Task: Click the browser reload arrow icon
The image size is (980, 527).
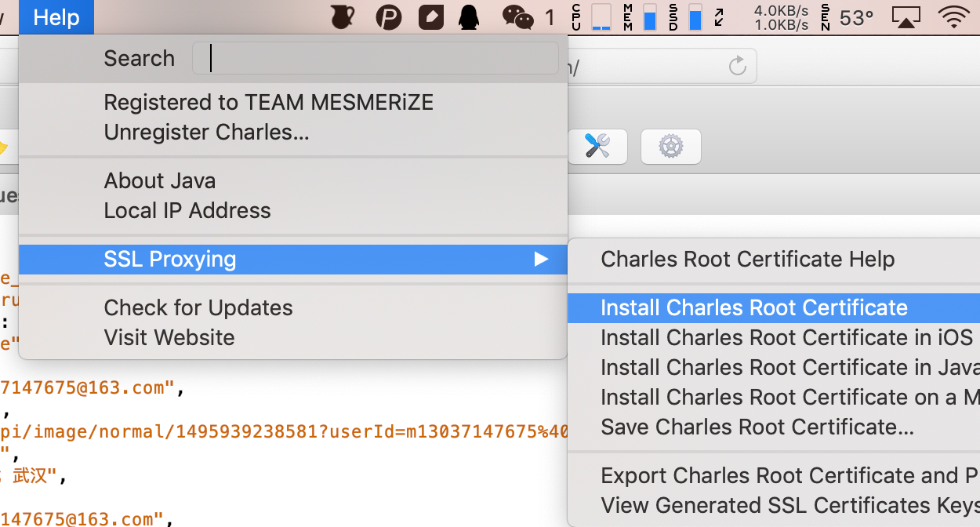Action: point(737,66)
